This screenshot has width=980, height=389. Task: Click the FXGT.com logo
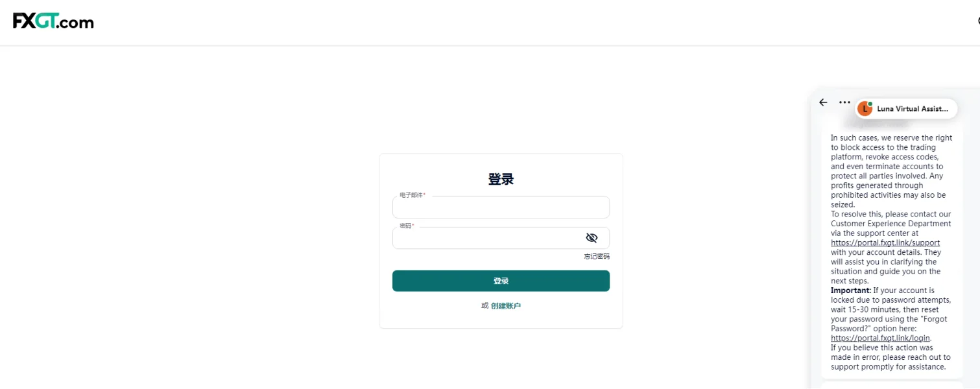tap(53, 21)
